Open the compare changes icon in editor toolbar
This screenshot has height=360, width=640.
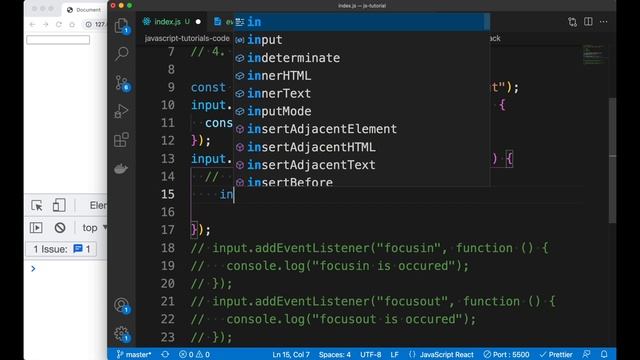point(572,22)
